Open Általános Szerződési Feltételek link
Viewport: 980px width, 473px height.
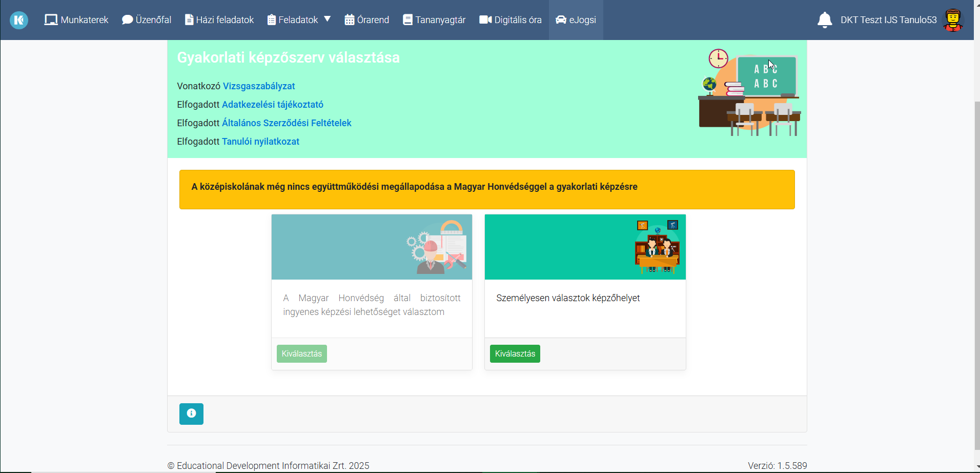pyautogui.click(x=287, y=123)
